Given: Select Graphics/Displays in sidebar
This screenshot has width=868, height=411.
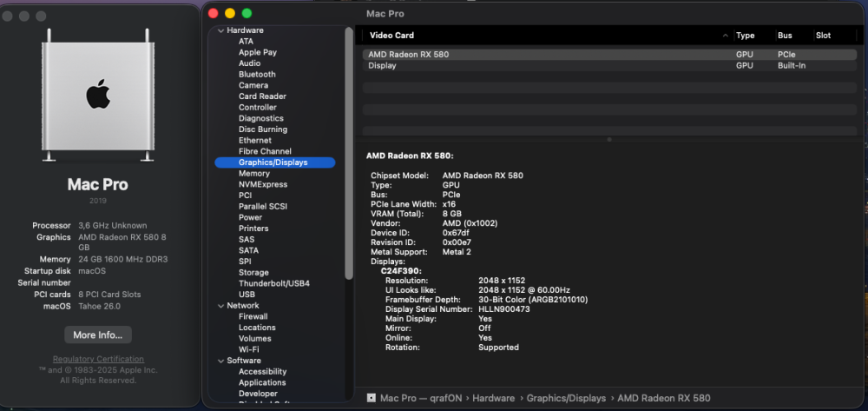Looking at the screenshot, I should tap(274, 162).
